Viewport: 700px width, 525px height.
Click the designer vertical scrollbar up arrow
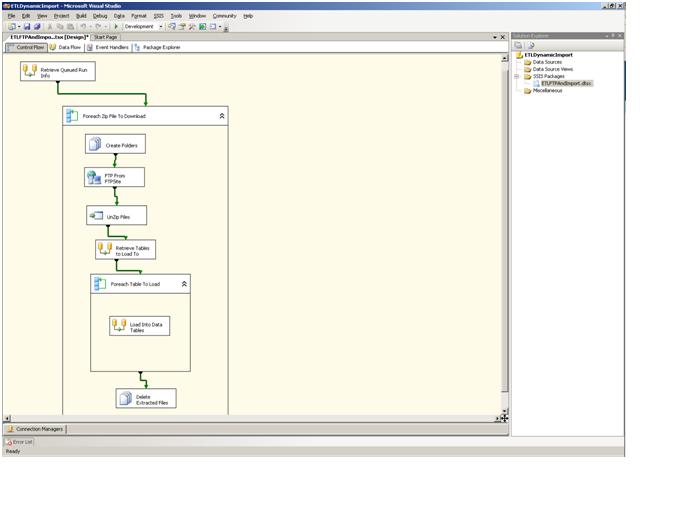(x=505, y=58)
